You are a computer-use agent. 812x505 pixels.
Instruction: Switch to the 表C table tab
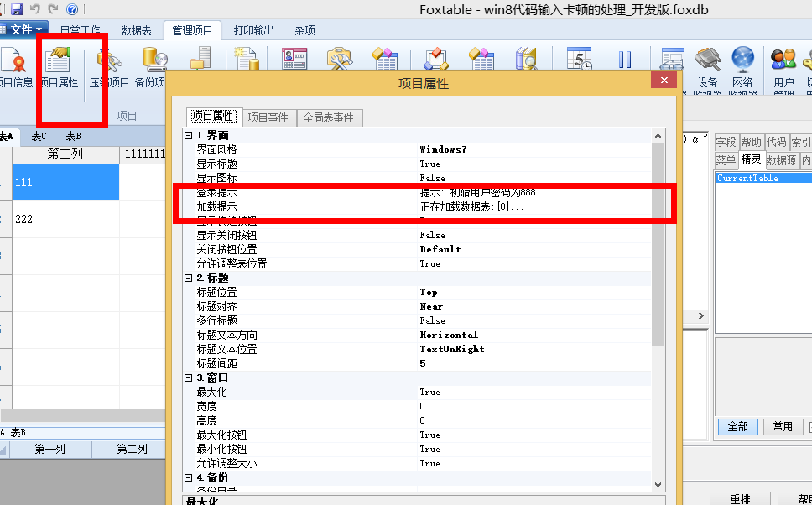click(39, 136)
